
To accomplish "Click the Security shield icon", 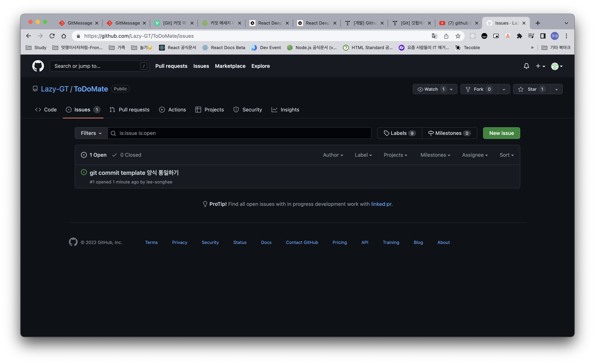I will coord(236,109).
